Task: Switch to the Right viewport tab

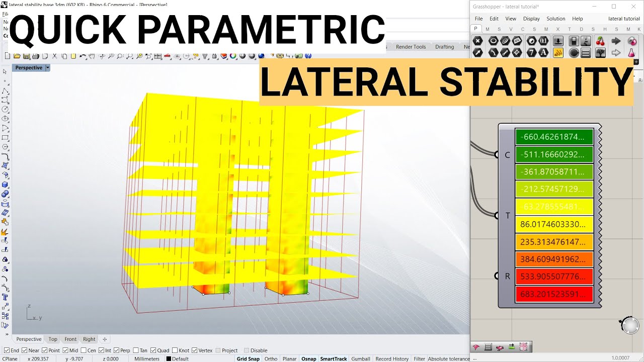Action: pyautogui.click(x=89, y=339)
